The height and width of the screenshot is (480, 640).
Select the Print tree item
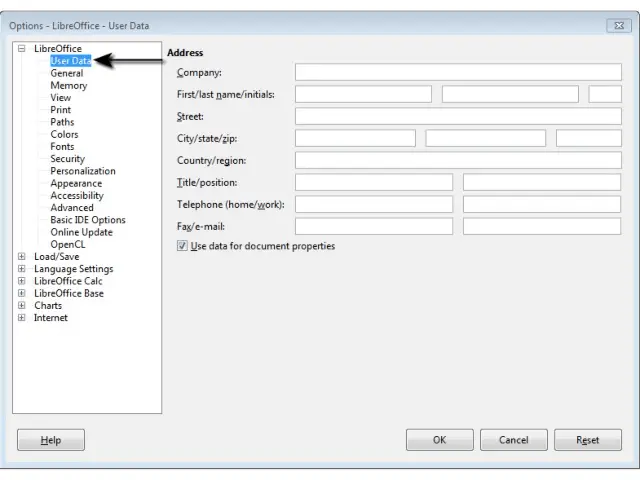[60, 110]
